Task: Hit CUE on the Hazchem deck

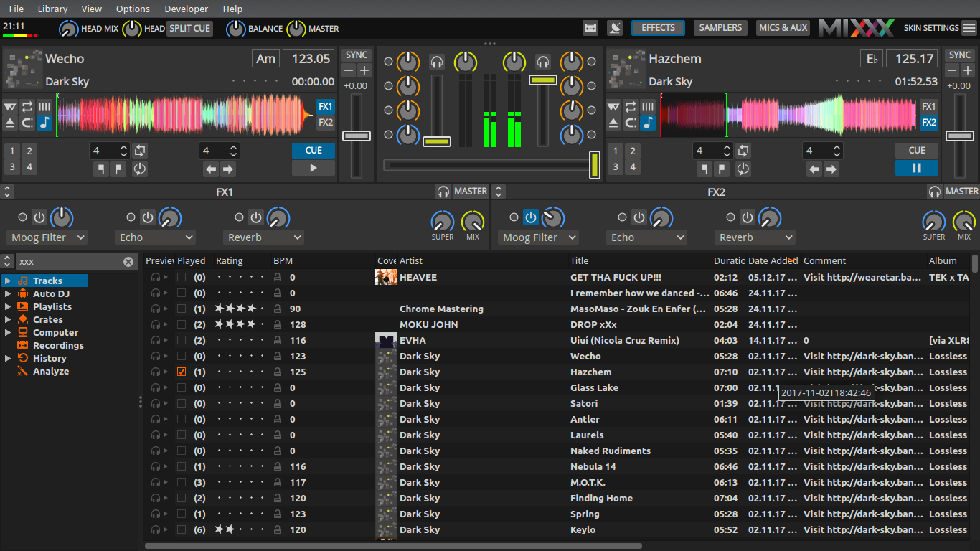Action: click(x=917, y=151)
